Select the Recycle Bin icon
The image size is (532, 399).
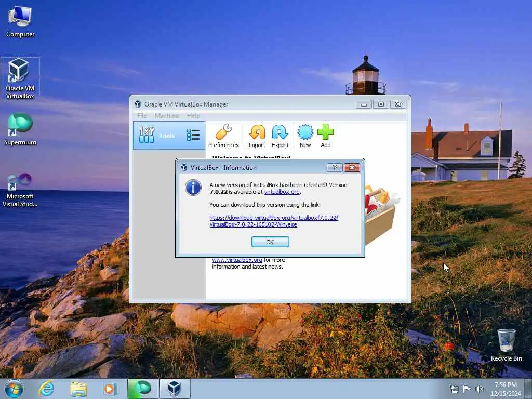pyautogui.click(x=506, y=345)
